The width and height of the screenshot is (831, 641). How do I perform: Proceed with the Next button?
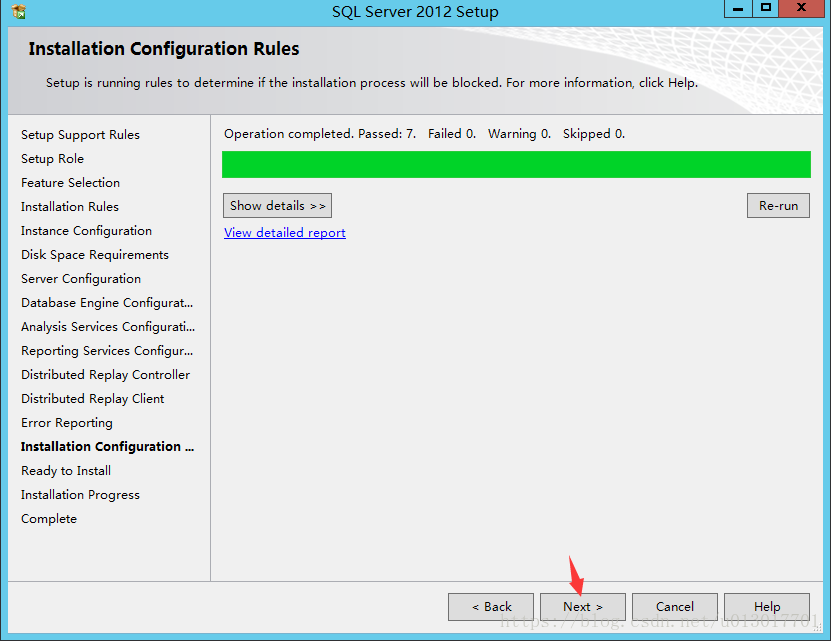tap(582, 607)
